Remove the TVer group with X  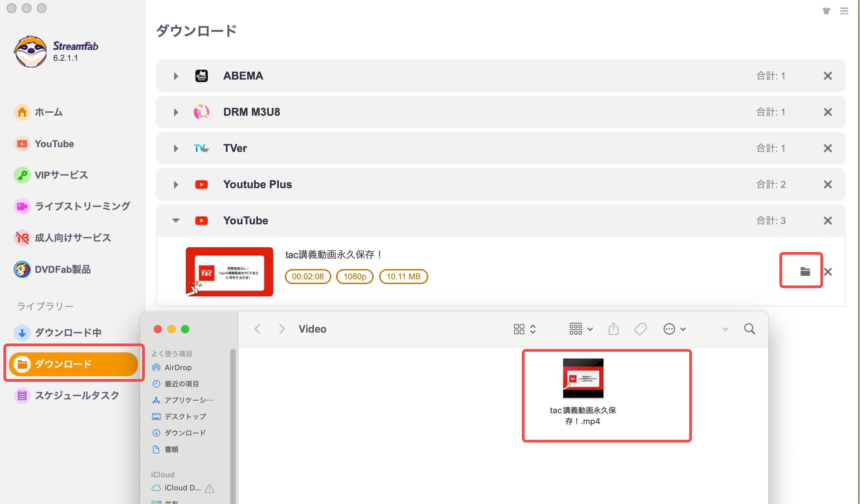828,148
